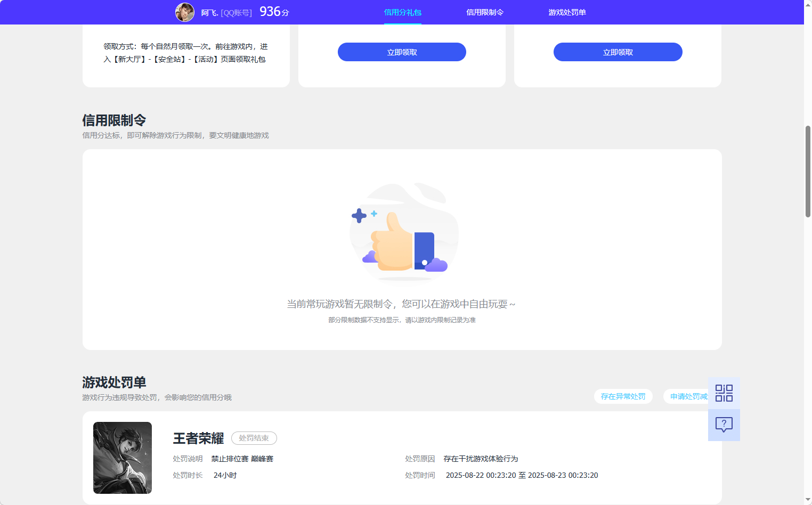Click the question mark help icon
The image size is (812, 505).
pos(724,425)
